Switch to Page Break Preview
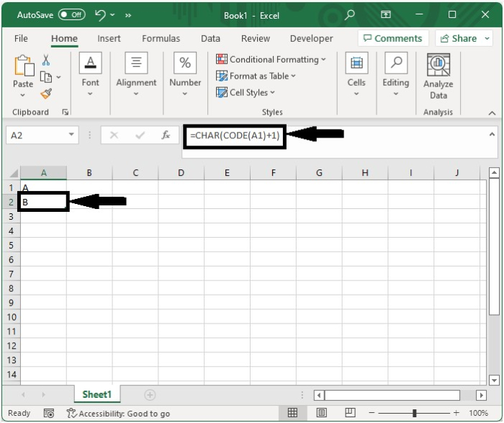 tap(350, 413)
